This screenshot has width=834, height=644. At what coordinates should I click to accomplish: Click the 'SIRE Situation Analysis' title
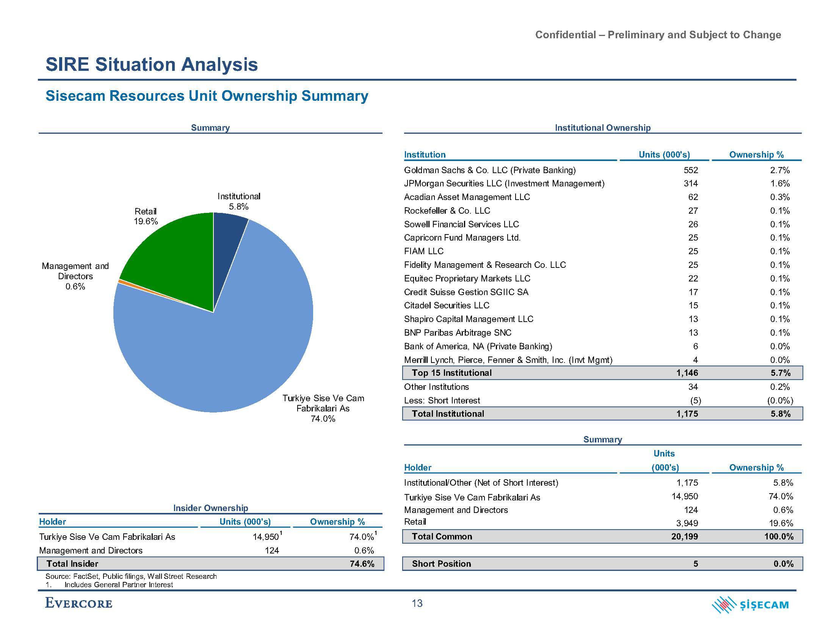tap(152, 64)
